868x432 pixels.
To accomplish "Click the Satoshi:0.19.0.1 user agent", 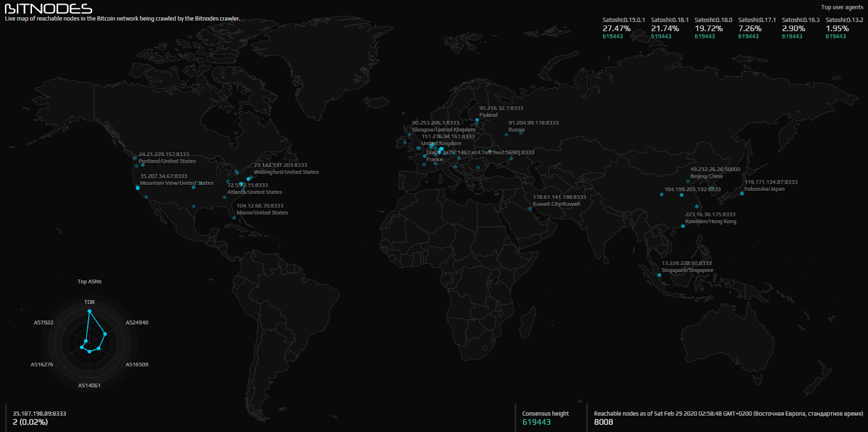I will [x=624, y=20].
